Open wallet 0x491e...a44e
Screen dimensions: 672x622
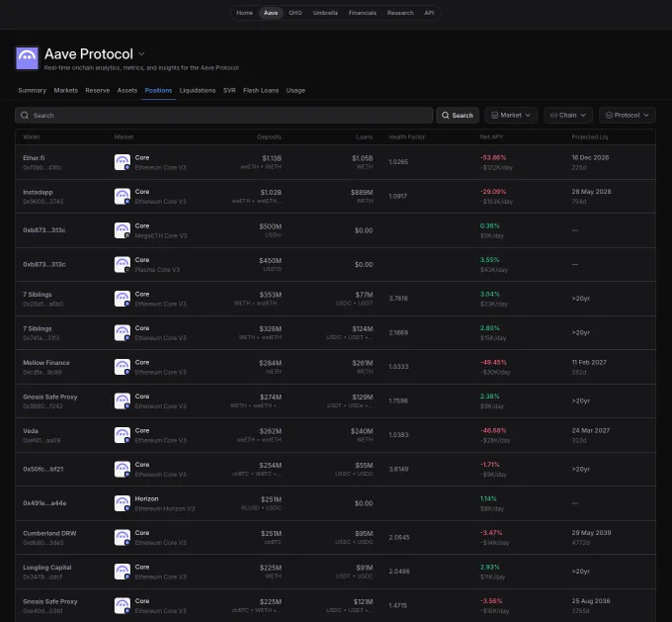44,503
